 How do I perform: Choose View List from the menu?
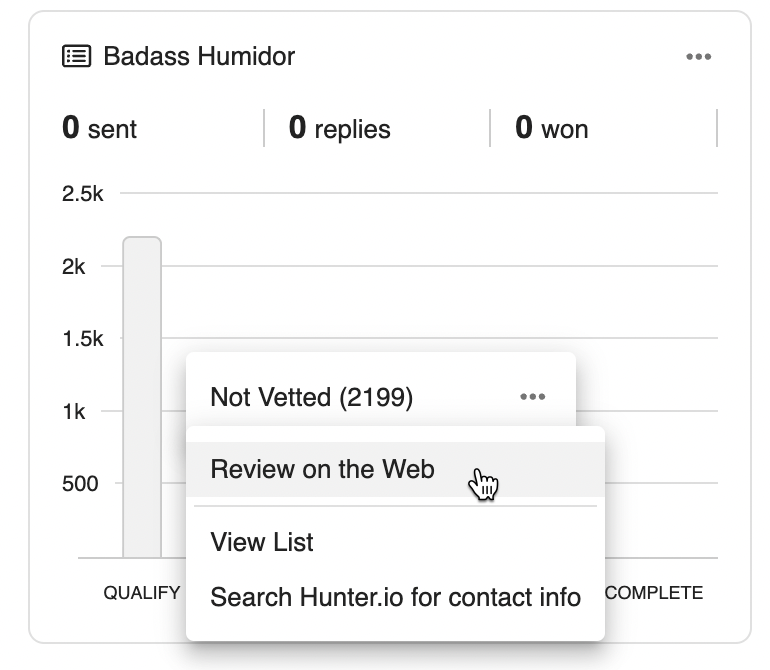262,542
